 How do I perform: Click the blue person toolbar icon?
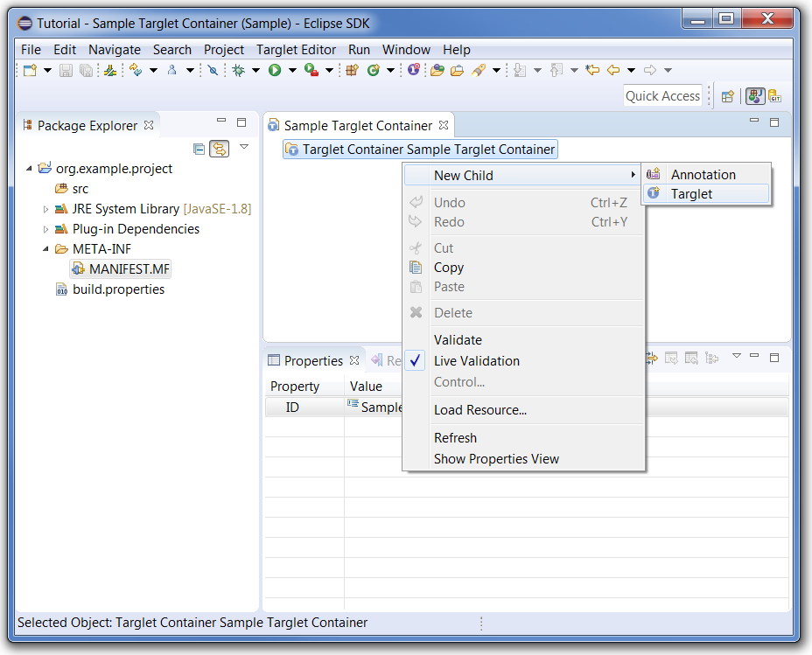pos(171,70)
